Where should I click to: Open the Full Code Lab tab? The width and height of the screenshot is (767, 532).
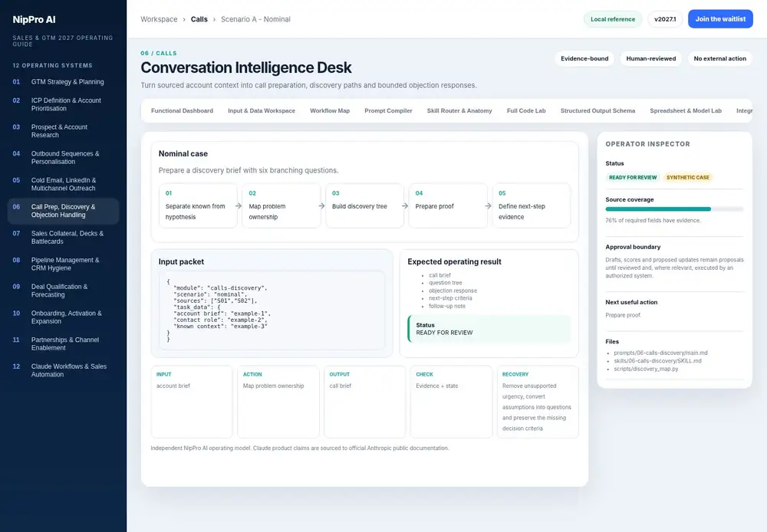coord(526,111)
